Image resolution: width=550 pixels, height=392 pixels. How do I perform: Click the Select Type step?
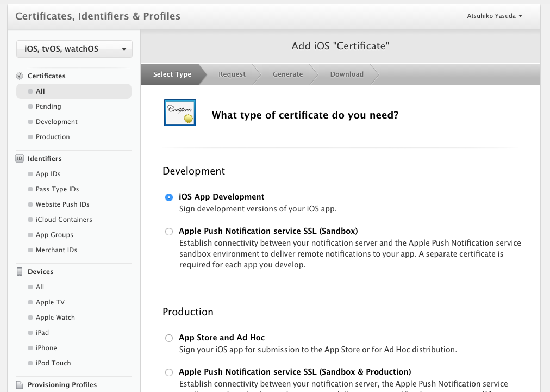coord(172,74)
